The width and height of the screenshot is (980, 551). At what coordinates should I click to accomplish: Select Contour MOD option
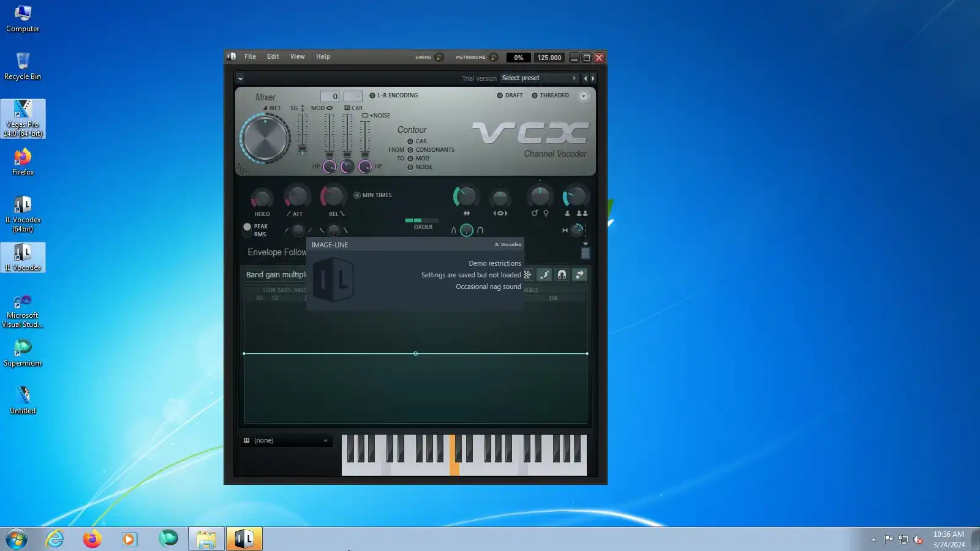418,159
